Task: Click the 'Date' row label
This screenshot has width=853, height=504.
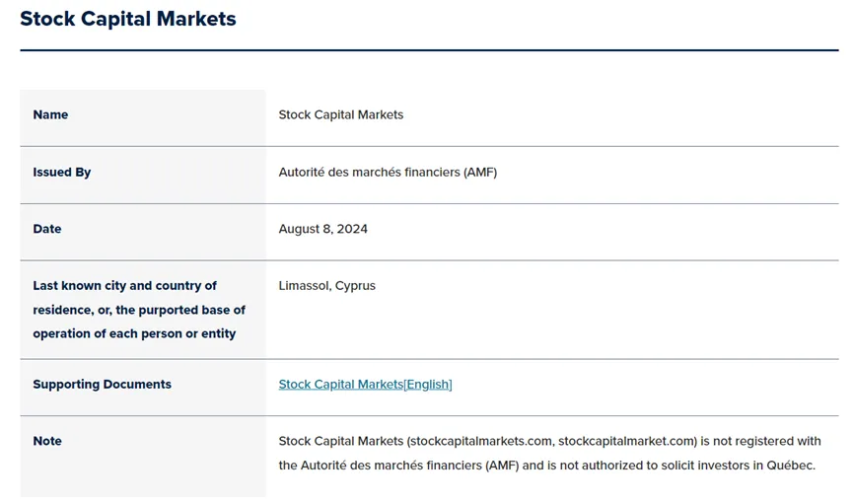Action: [46, 229]
